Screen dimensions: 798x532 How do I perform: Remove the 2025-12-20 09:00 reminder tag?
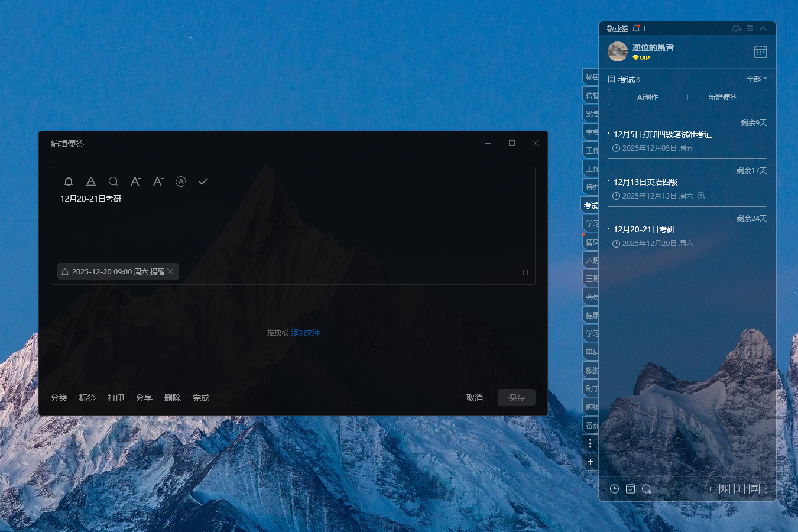171,271
